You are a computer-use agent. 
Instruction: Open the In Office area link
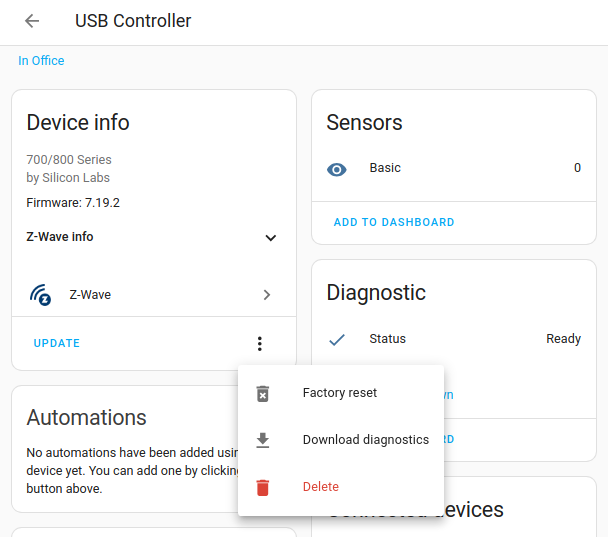(x=41, y=61)
